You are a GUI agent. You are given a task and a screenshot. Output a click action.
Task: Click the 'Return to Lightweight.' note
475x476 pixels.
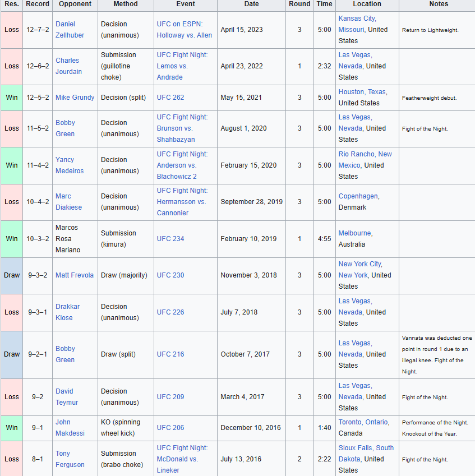[x=430, y=30]
